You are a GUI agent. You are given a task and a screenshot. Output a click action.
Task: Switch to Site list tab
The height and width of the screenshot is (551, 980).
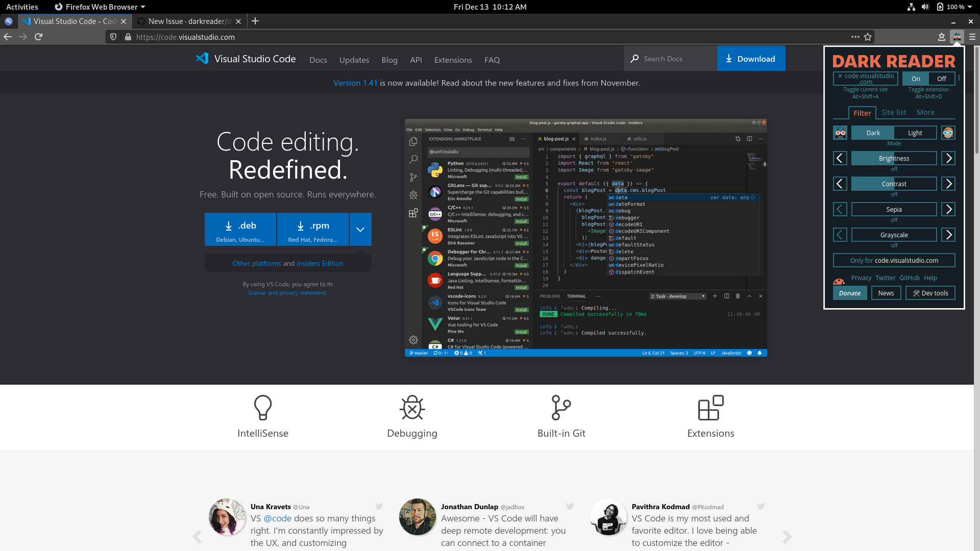(894, 112)
